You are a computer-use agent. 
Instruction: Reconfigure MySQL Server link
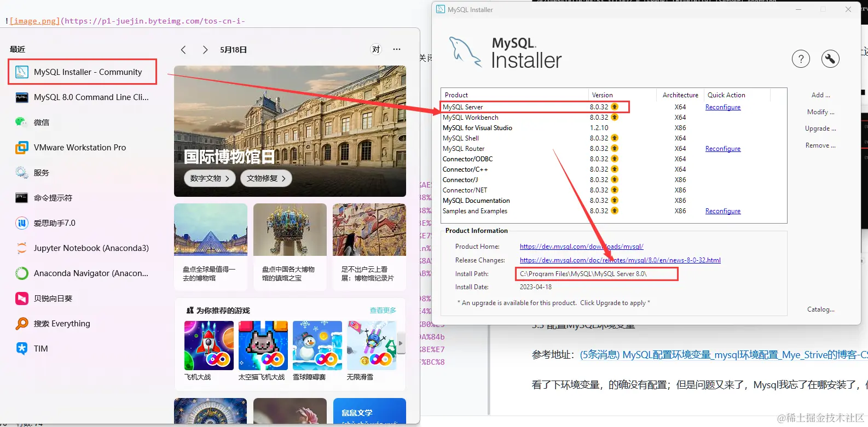(x=723, y=107)
